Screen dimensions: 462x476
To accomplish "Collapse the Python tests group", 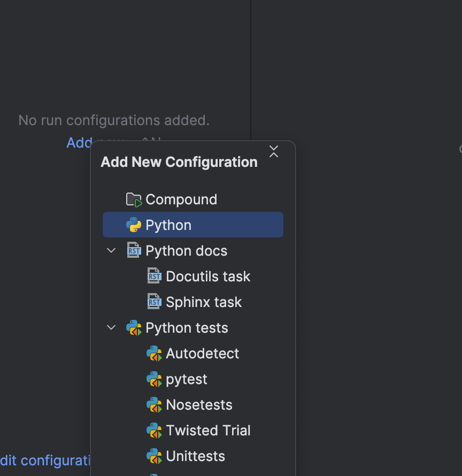I will point(111,327).
